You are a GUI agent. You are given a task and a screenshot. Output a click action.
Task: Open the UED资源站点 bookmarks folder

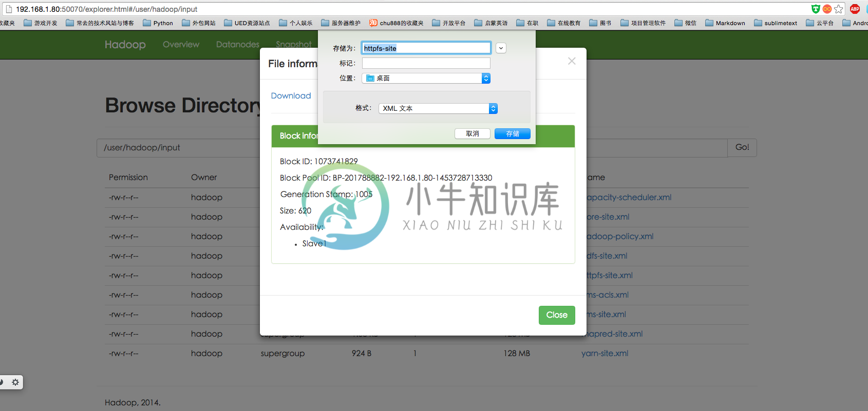pyautogui.click(x=247, y=23)
